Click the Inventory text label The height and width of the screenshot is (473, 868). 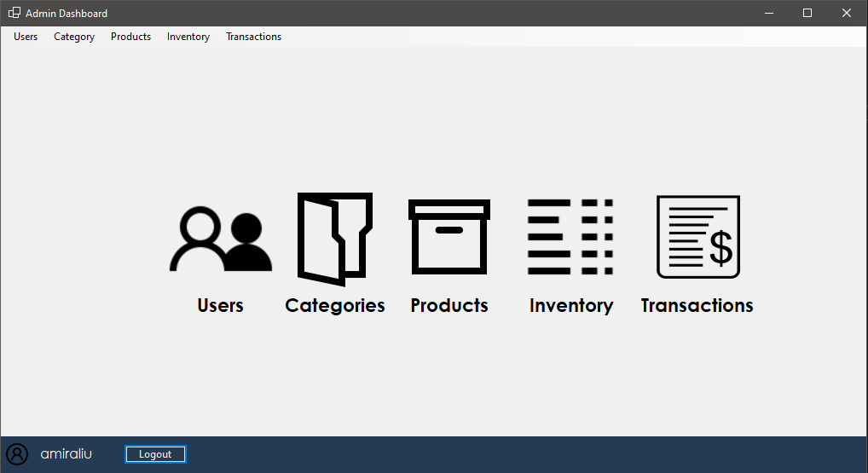[x=570, y=305]
